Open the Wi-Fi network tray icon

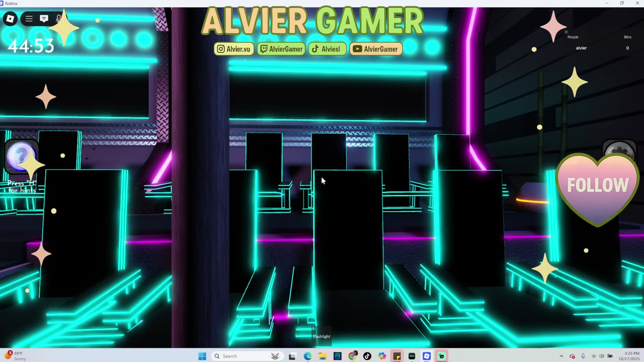click(x=594, y=356)
